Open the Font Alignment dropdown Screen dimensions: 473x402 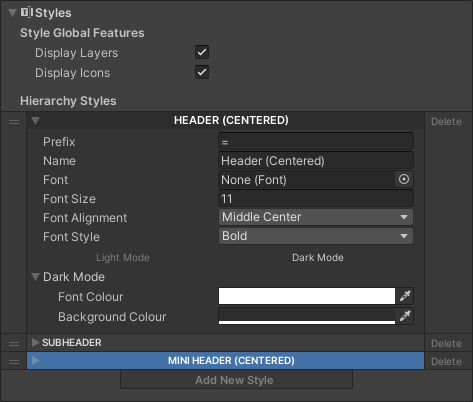tap(316, 217)
